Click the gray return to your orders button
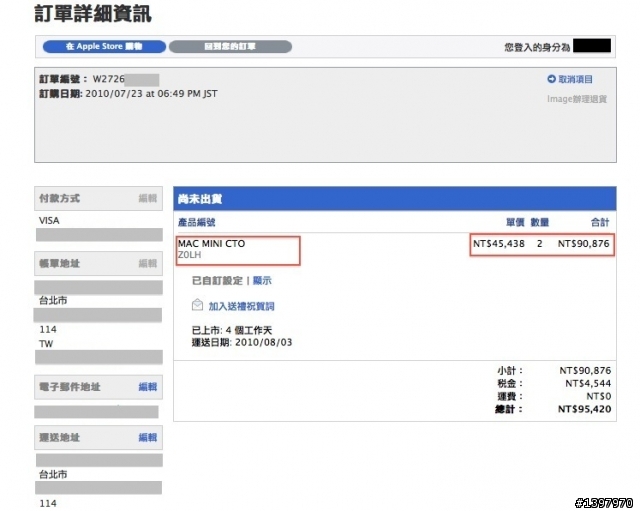 pyautogui.click(x=230, y=47)
